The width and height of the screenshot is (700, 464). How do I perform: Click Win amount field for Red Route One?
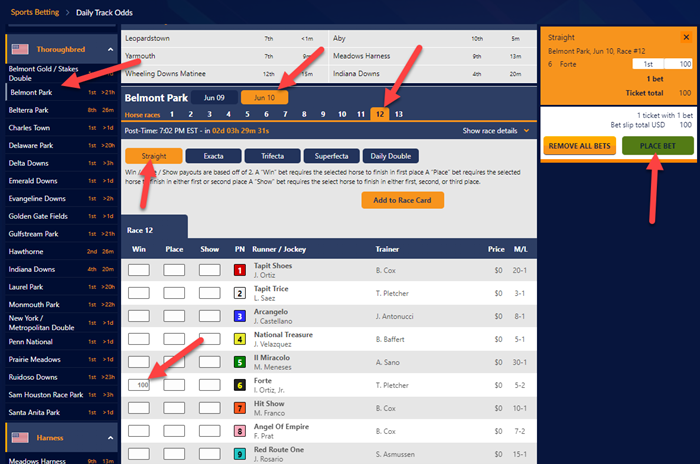click(x=139, y=454)
